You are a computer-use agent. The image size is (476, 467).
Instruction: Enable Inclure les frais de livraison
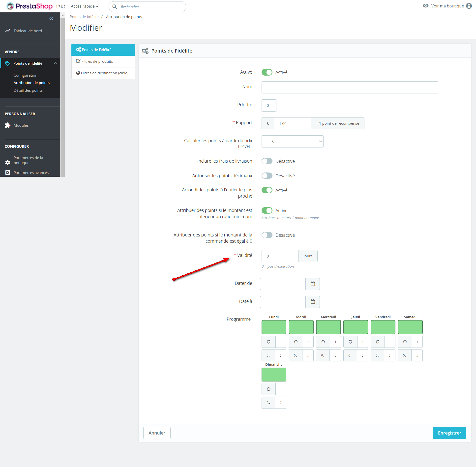pyautogui.click(x=267, y=161)
